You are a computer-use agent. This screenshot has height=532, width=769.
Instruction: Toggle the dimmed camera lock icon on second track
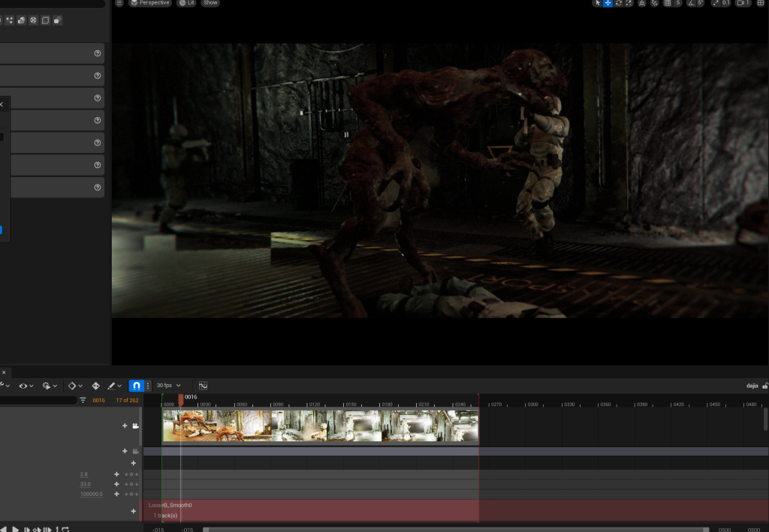tap(135, 451)
